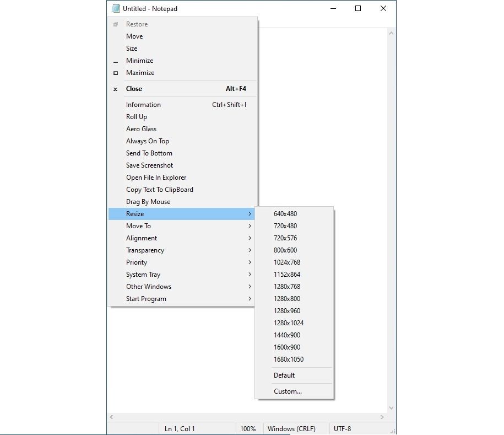Pick 640x480 resize option

coord(295,214)
